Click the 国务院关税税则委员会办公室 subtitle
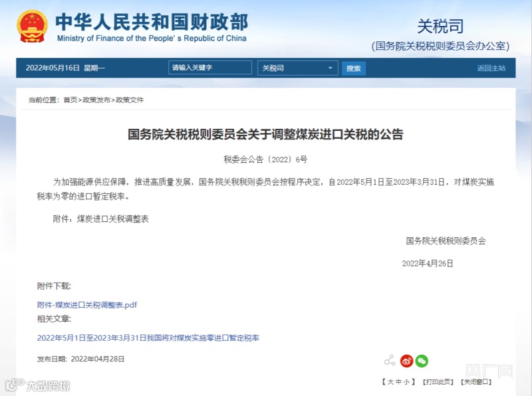 (440, 46)
